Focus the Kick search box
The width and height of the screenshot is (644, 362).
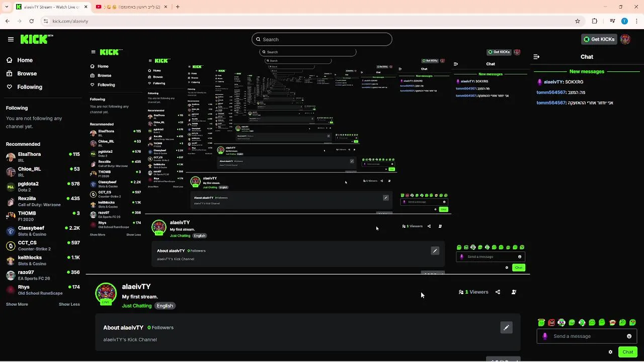tap(322, 39)
